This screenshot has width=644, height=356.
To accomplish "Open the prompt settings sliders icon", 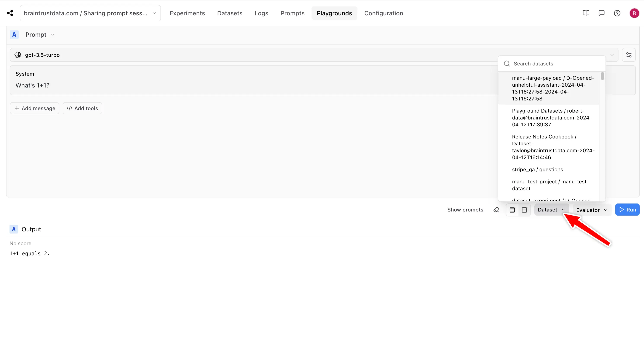I will coord(629,55).
